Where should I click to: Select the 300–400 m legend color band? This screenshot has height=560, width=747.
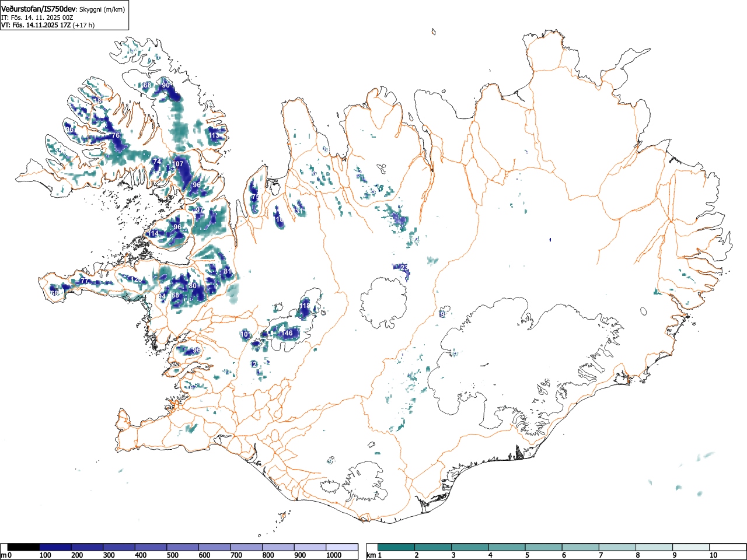point(119,547)
